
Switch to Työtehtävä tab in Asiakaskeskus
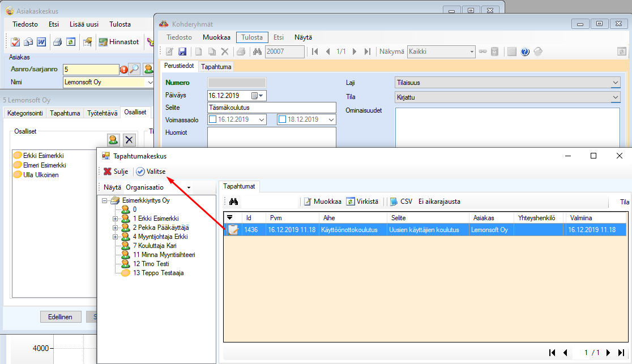coord(103,113)
